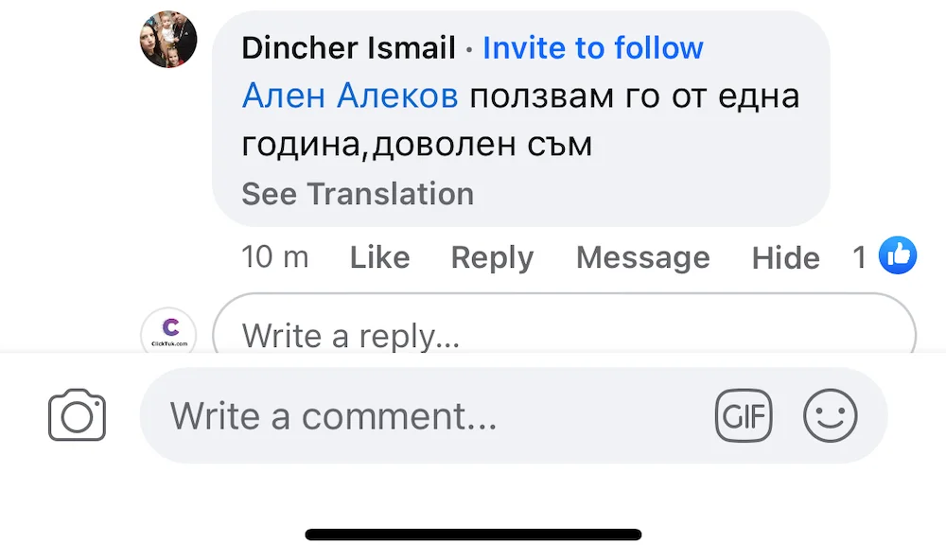Open the GIF picker
946x560 pixels.
pos(744,415)
